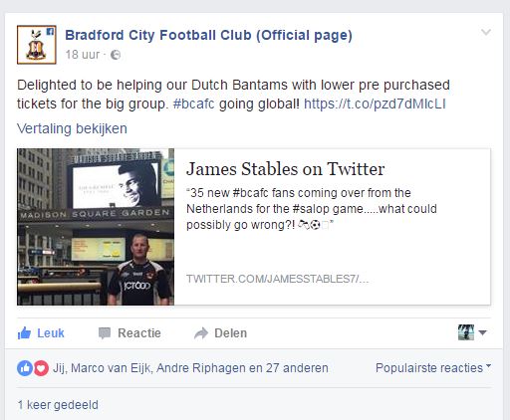
Task: Click the Leuk thumbs-up icon
Action: click(24, 333)
